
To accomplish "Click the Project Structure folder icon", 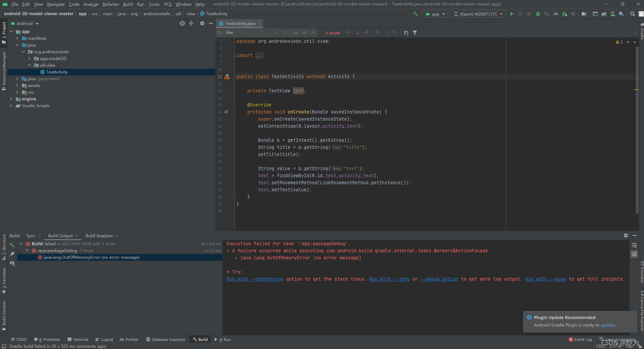I will tap(584, 14).
